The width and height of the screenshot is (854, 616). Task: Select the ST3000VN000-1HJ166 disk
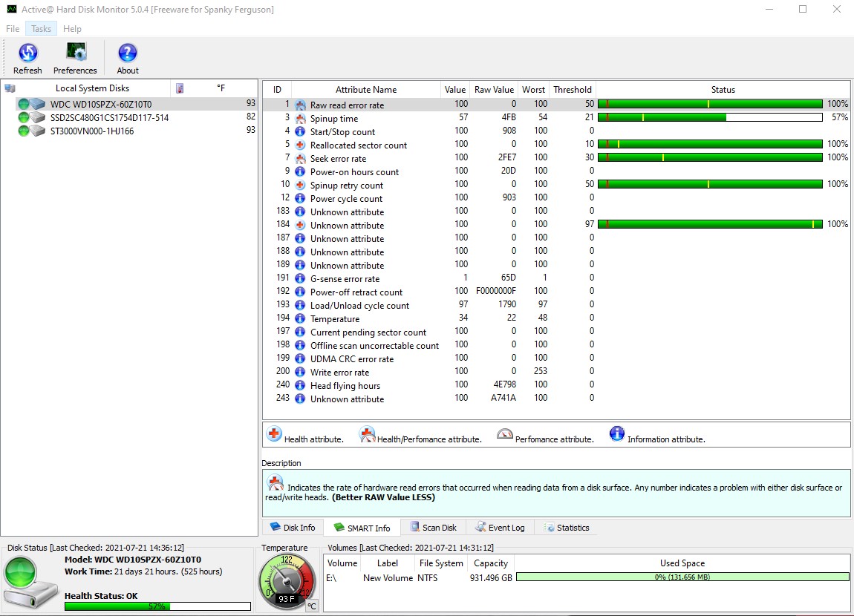92,131
